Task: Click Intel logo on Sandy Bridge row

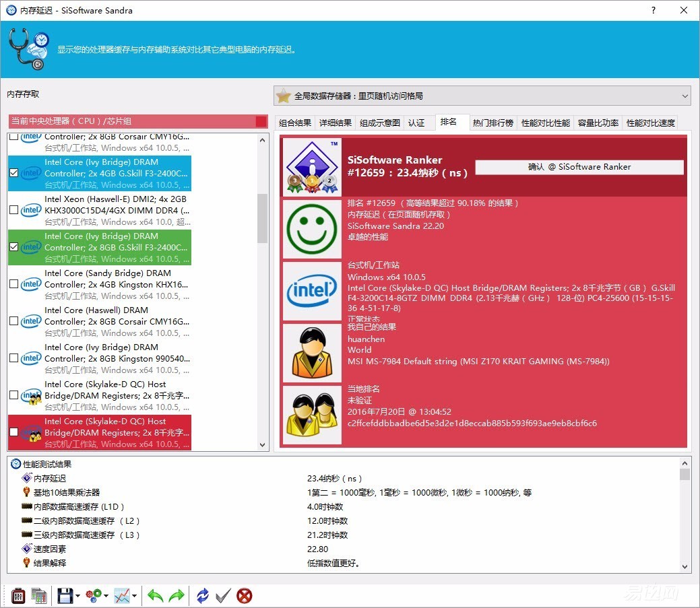Action: (31, 284)
